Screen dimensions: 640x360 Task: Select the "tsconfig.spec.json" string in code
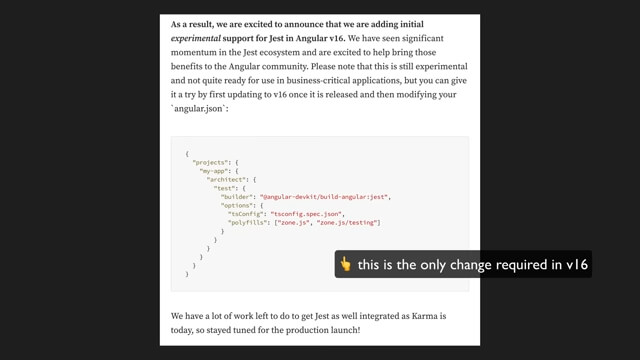[306, 214]
